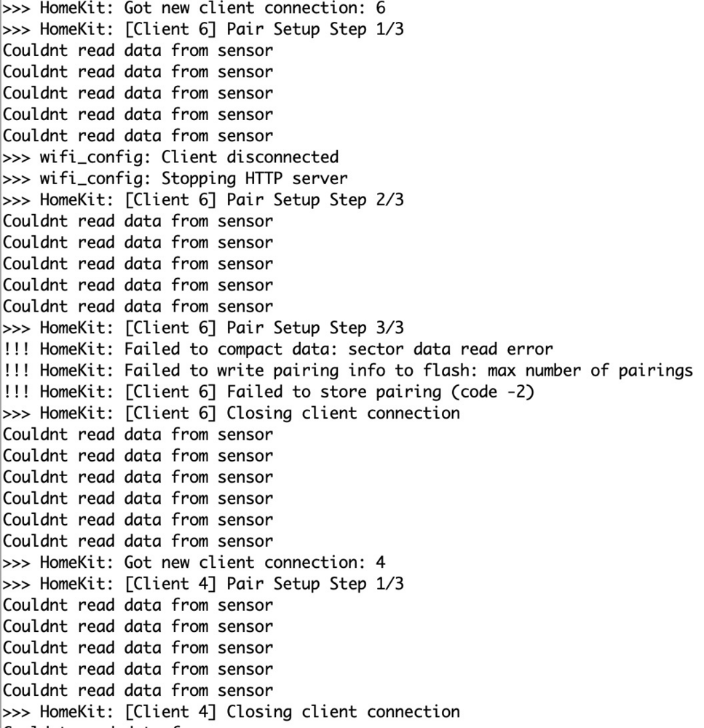
Task: Click the '!!!' marker before 'Failed to compact'
Action: 16,349
